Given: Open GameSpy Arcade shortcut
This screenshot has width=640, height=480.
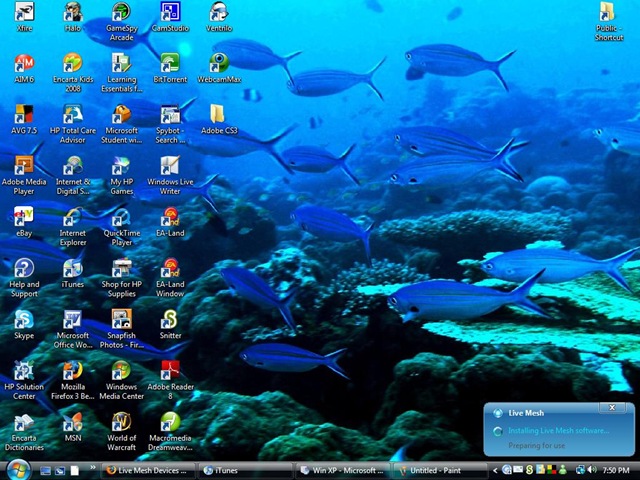Looking at the screenshot, I should coord(122,21).
